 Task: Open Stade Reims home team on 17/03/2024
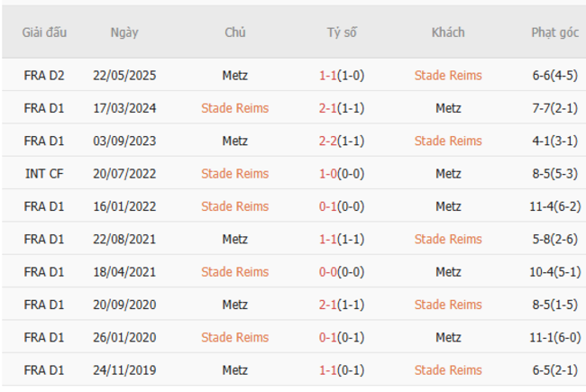234,108
